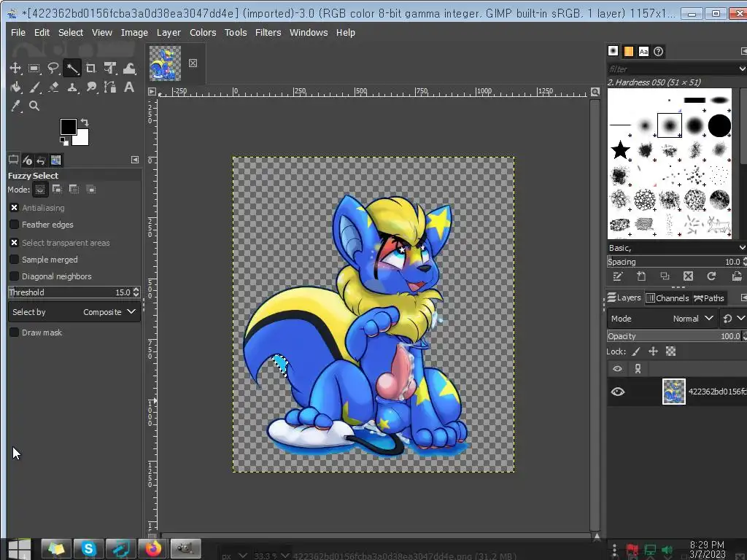Select the Fuzzy Select wand tool

click(72, 68)
